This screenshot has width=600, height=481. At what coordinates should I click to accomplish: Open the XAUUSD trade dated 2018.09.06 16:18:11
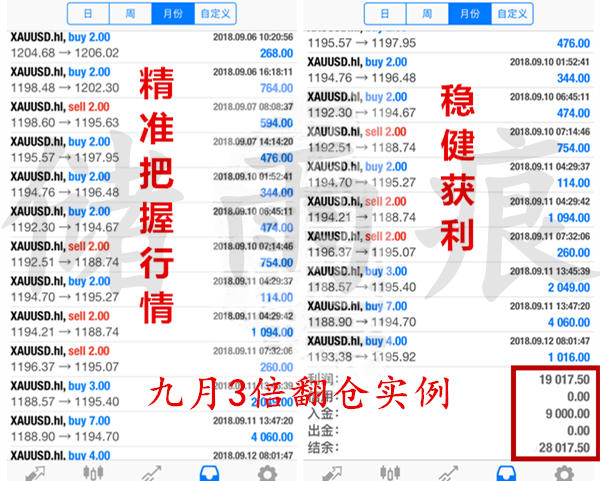tap(150, 80)
